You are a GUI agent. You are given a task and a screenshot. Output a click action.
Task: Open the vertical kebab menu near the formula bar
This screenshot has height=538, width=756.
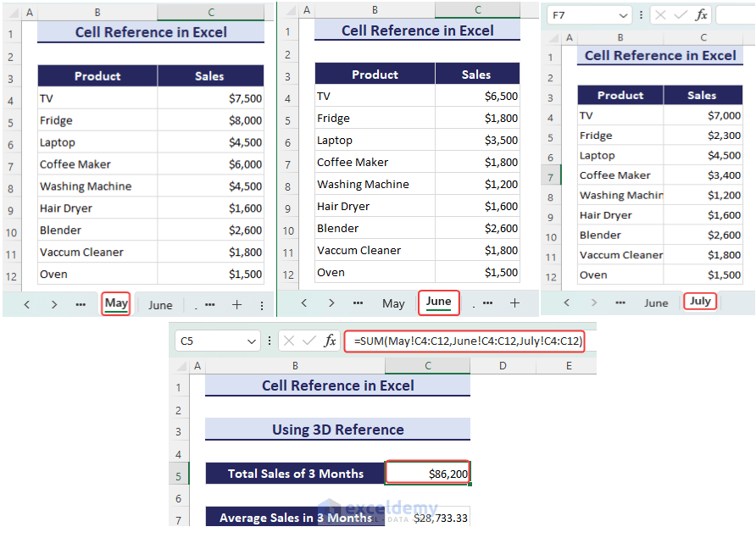tap(641, 15)
